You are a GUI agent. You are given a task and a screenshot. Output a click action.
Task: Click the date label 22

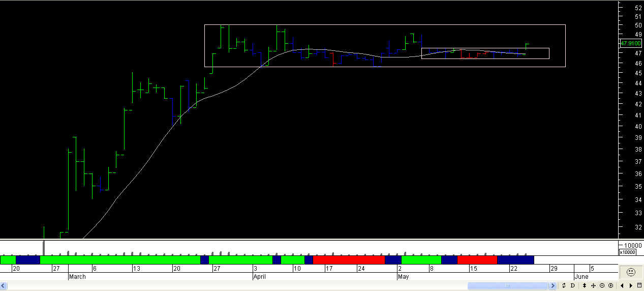(514, 269)
